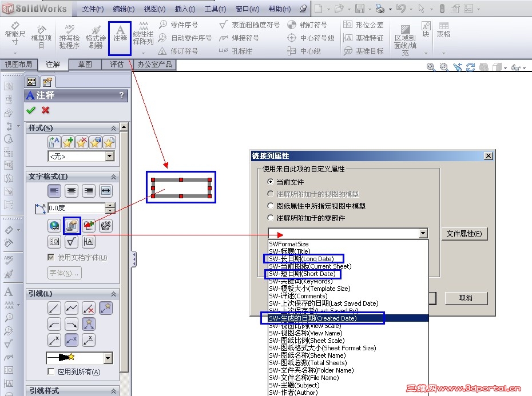
Task: Increase the angle with stepper up arrow
Action: tap(110, 205)
